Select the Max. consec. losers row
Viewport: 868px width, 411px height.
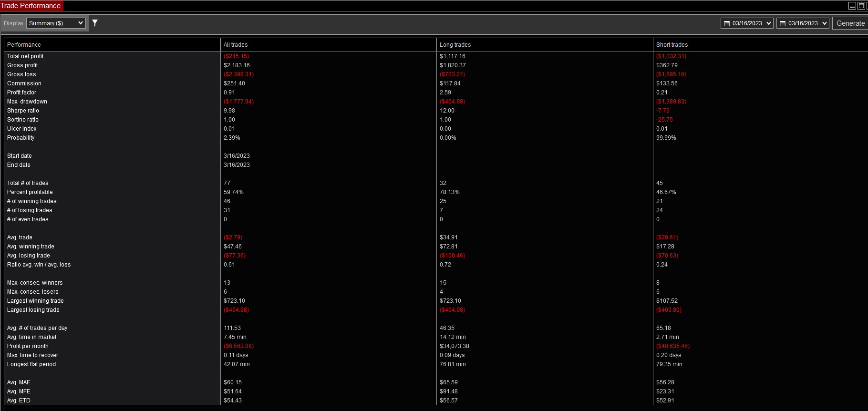pos(33,292)
